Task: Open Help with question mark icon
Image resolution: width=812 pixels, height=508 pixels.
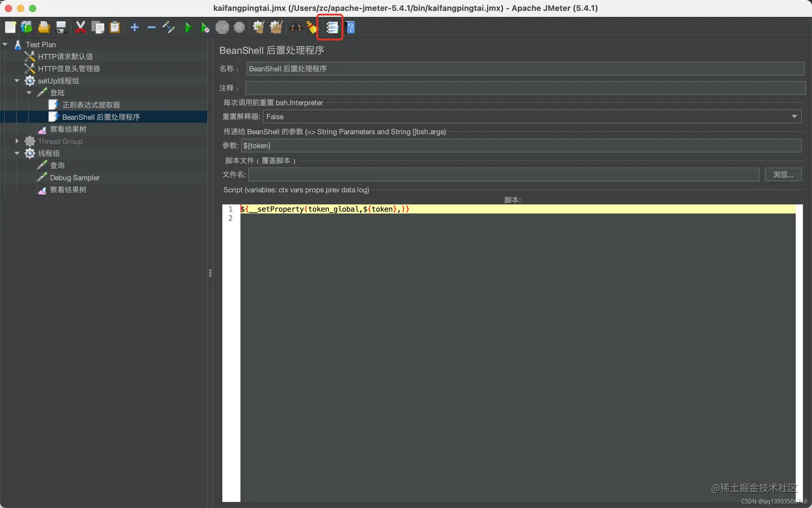Action: point(350,27)
